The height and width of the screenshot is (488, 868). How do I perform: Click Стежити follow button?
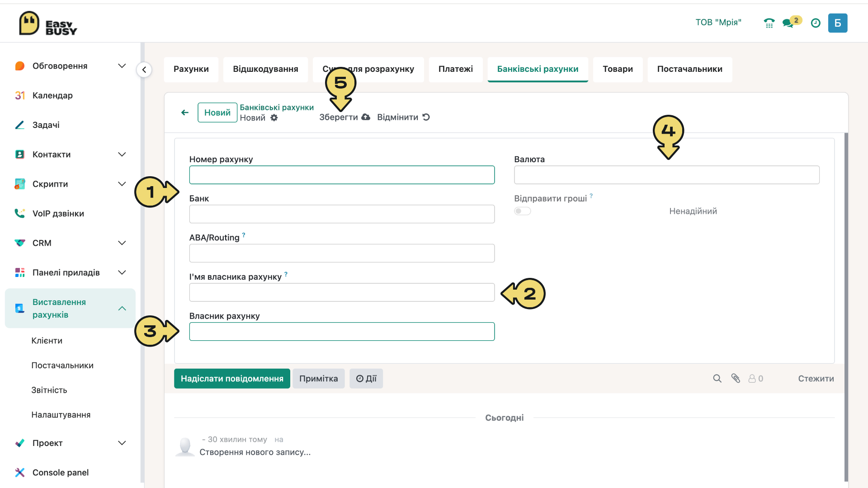[816, 379]
